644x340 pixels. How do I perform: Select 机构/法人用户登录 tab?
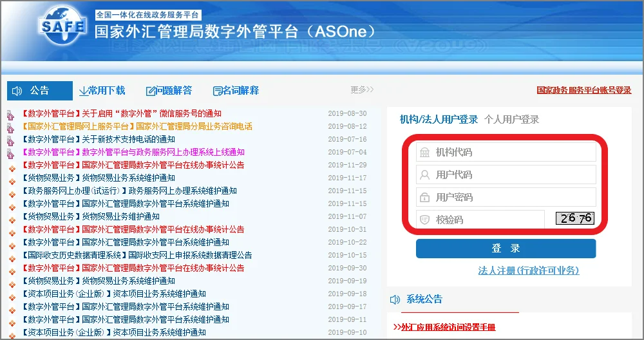439,119
